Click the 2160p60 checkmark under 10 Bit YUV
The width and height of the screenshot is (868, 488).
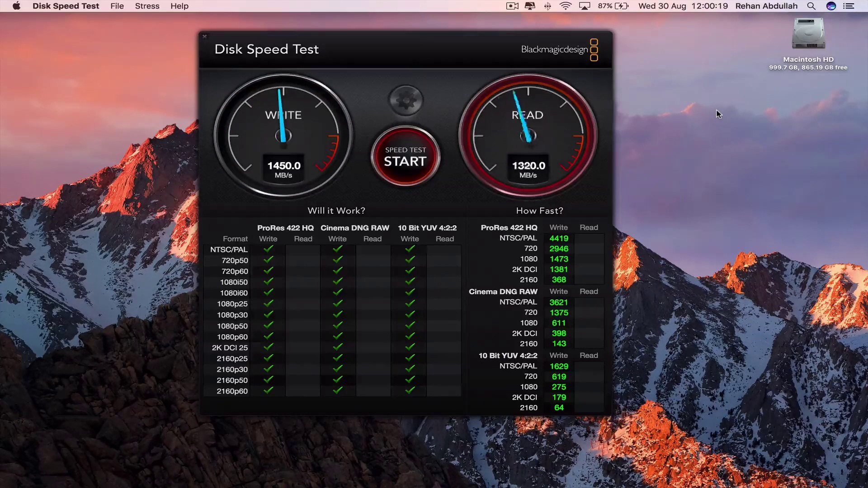coord(410,391)
